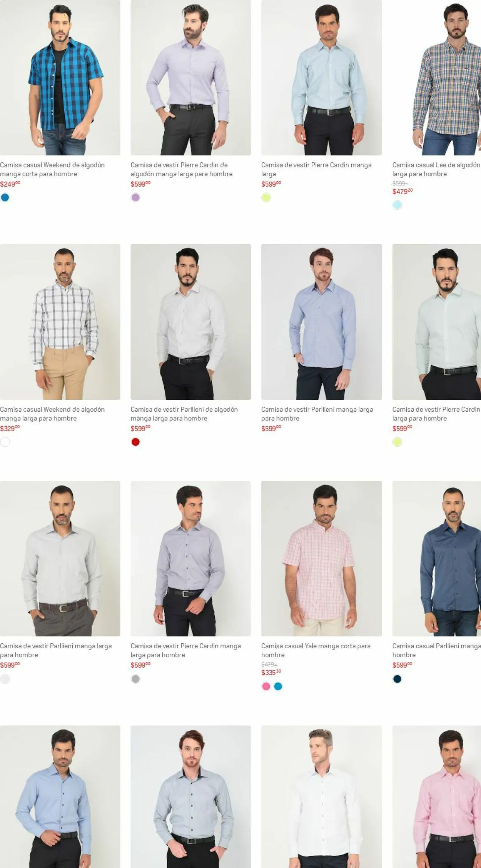This screenshot has height=868, width=481.
Task: Choose gray swatch under Pierre Cardin manga larga para hombre
Action: (135, 679)
